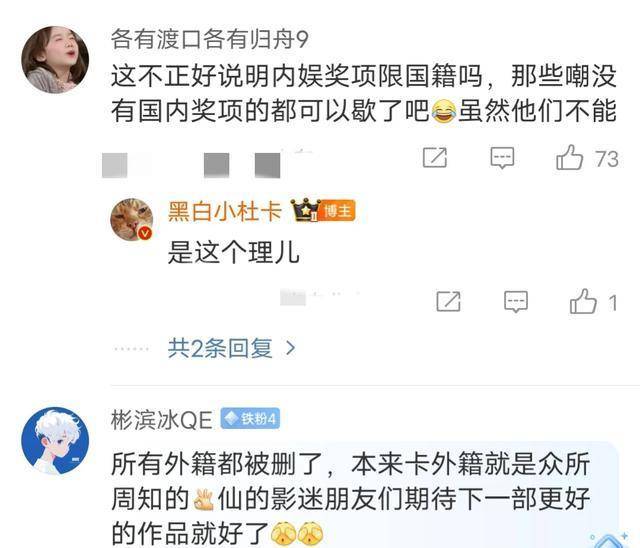Screen dimensions: 640x548
Task: Tap the 博主 badge label
Action: [x=337, y=211]
